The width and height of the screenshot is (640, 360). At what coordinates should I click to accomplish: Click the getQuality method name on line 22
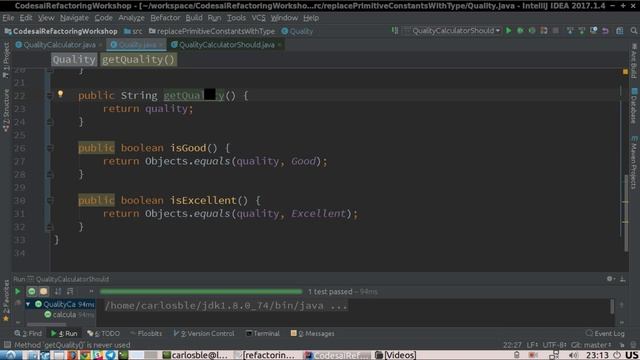pyautogui.click(x=193, y=96)
